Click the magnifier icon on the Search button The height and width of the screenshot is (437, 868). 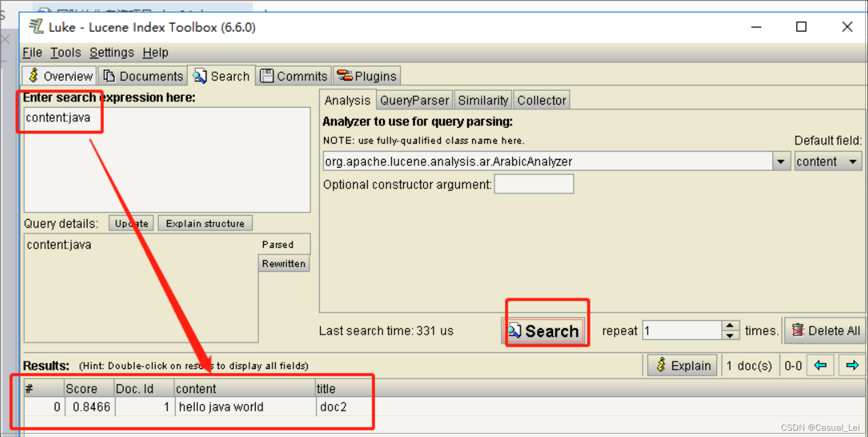pos(515,331)
